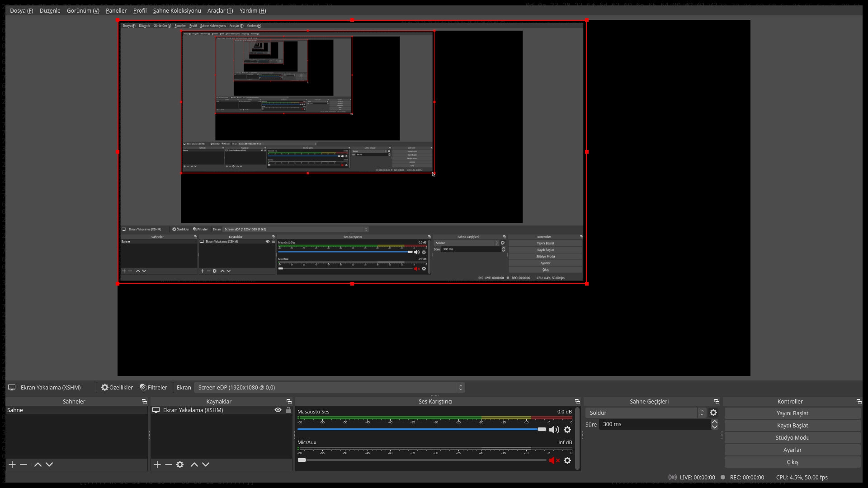The height and width of the screenshot is (488, 868).
Task: Move selected source up with arrow
Action: [194, 465]
